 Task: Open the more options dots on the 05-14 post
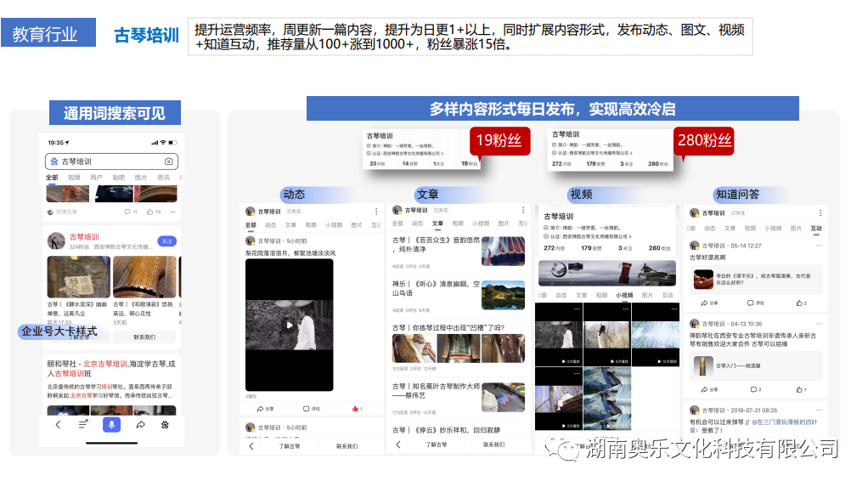[x=819, y=246]
